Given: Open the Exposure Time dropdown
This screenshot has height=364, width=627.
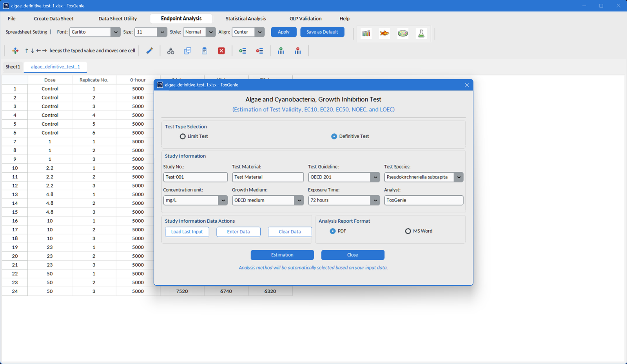Looking at the screenshot, I should [x=344, y=200].
